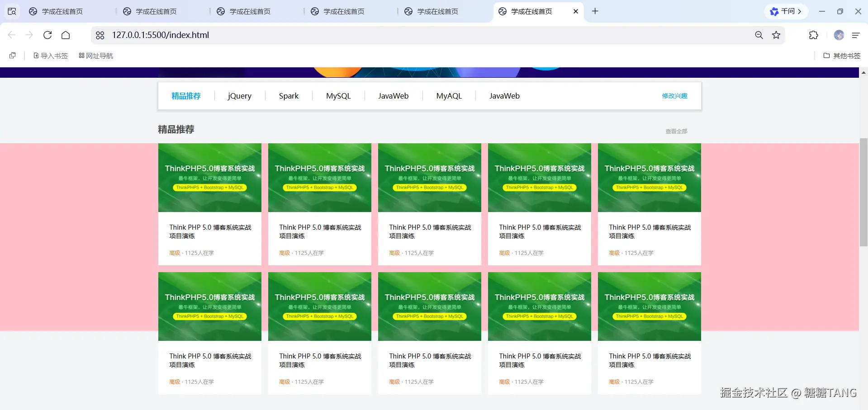Switch to the Spark category tab
Screen dimensions: 868x410
point(289,96)
